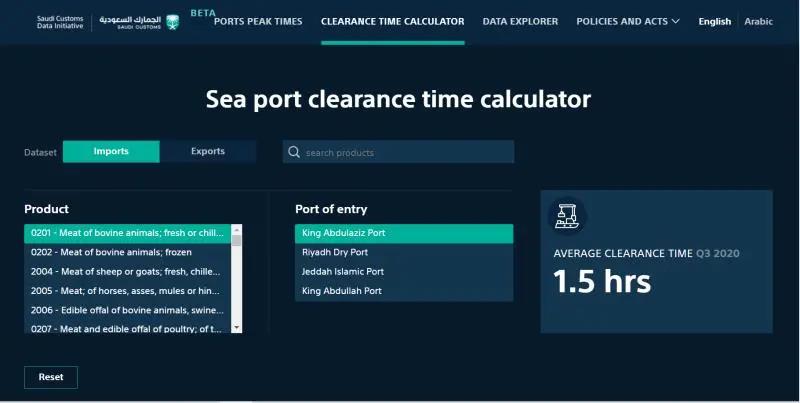Choose Jeddah Islamic Port
Image resolution: width=800 pixels, height=403 pixels.
(404, 272)
